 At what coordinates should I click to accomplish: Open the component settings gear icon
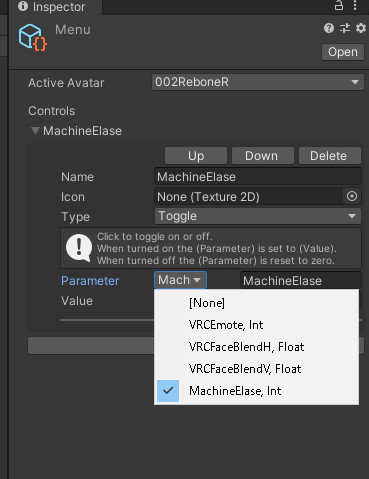pos(361,28)
